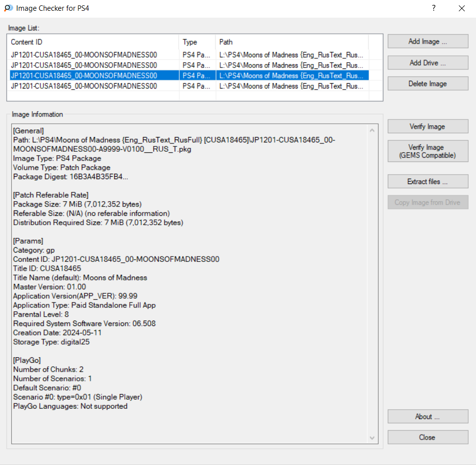Click the Type column header
Image resolution: width=476 pixels, height=465 pixels.
tap(197, 42)
